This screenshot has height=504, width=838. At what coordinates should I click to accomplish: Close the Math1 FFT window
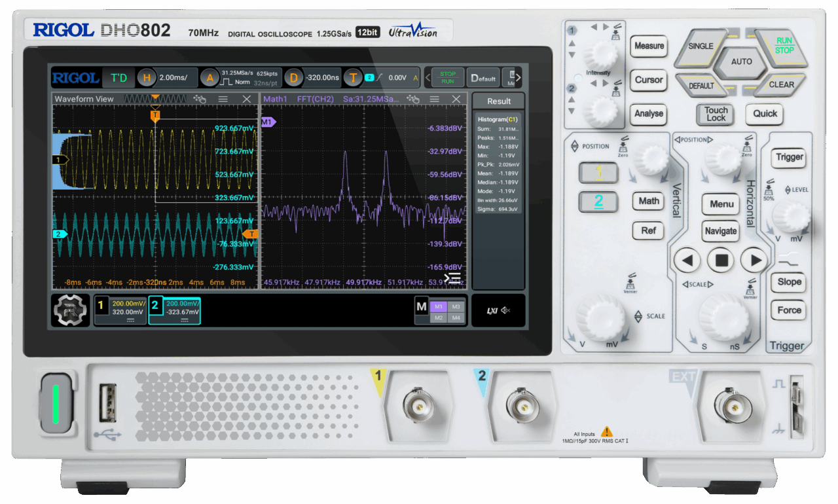tap(457, 99)
